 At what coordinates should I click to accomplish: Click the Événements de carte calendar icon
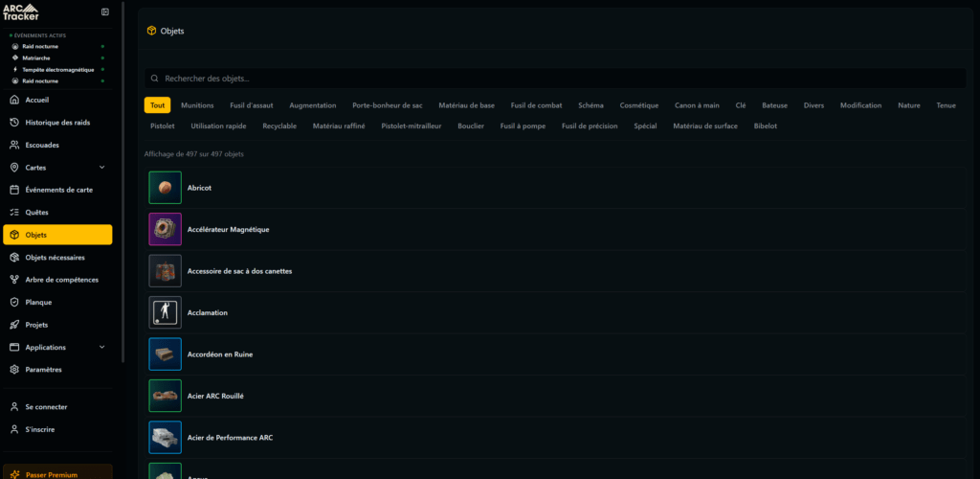[x=14, y=190]
